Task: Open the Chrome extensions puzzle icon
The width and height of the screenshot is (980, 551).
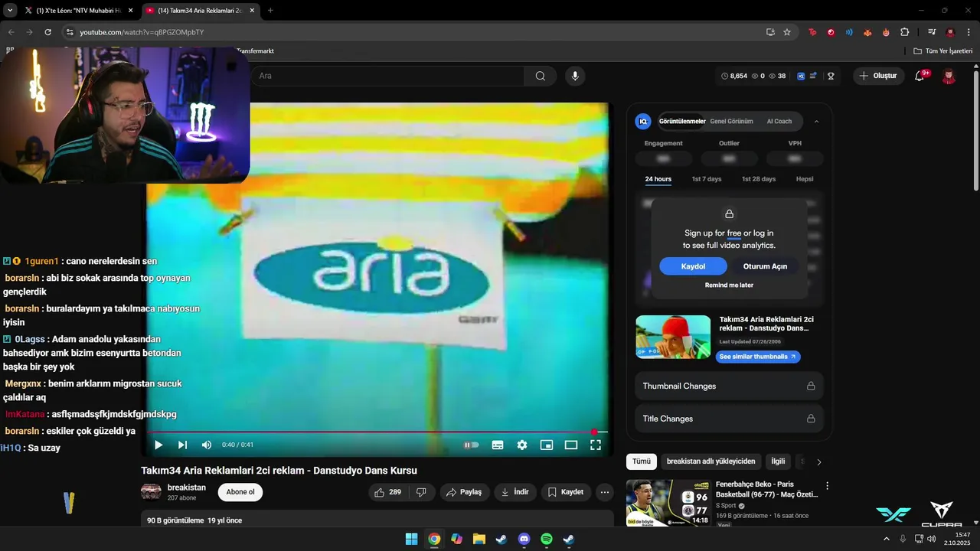Action: click(905, 32)
